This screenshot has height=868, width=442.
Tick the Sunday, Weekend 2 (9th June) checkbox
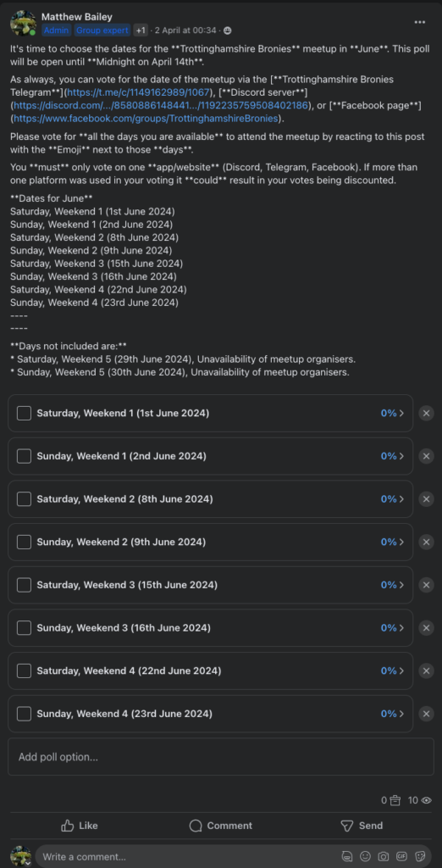[x=24, y=542]
